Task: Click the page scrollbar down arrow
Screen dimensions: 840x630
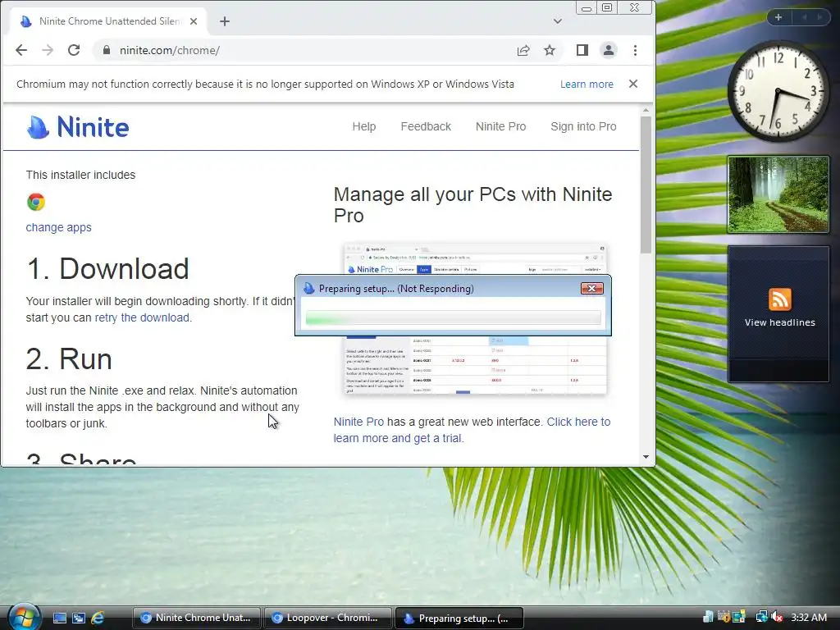Action: point(646,457)
